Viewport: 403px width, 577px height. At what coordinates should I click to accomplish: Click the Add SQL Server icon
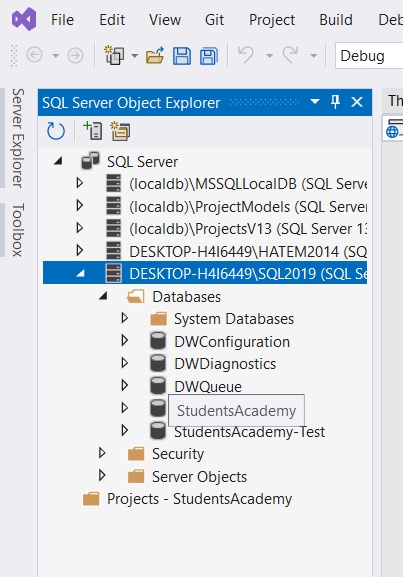(93, 131)
